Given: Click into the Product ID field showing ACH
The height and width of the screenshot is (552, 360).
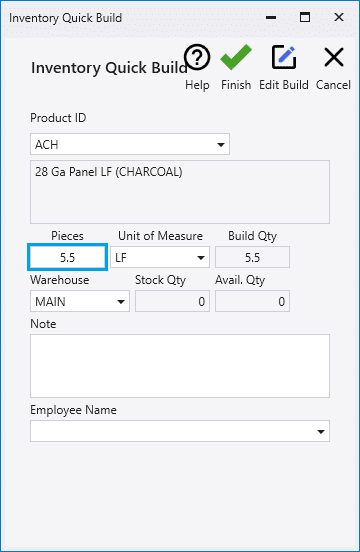Looking at the screenshot, I should (130, 144).
